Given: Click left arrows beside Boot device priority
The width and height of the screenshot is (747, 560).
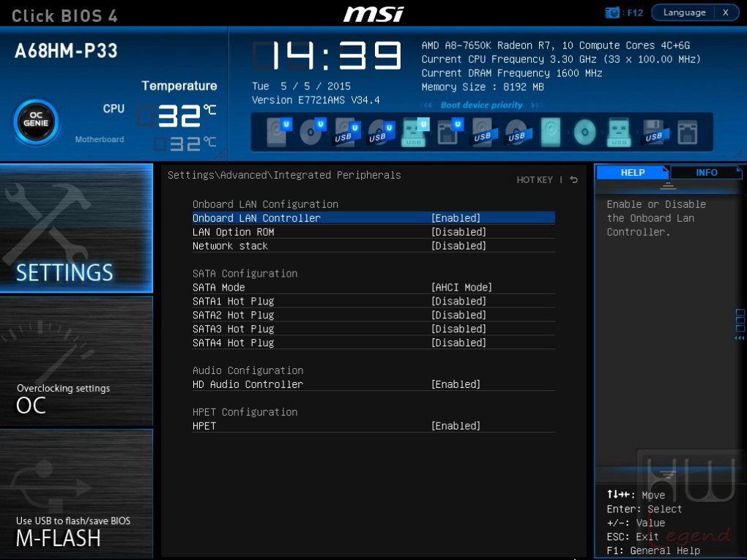Looking at the screenshot, I should 426,105.
